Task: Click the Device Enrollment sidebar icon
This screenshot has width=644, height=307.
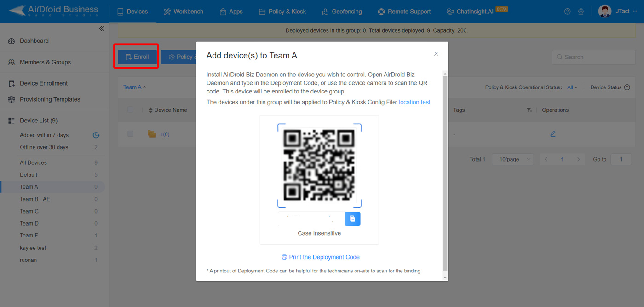Action: [11, 83]
